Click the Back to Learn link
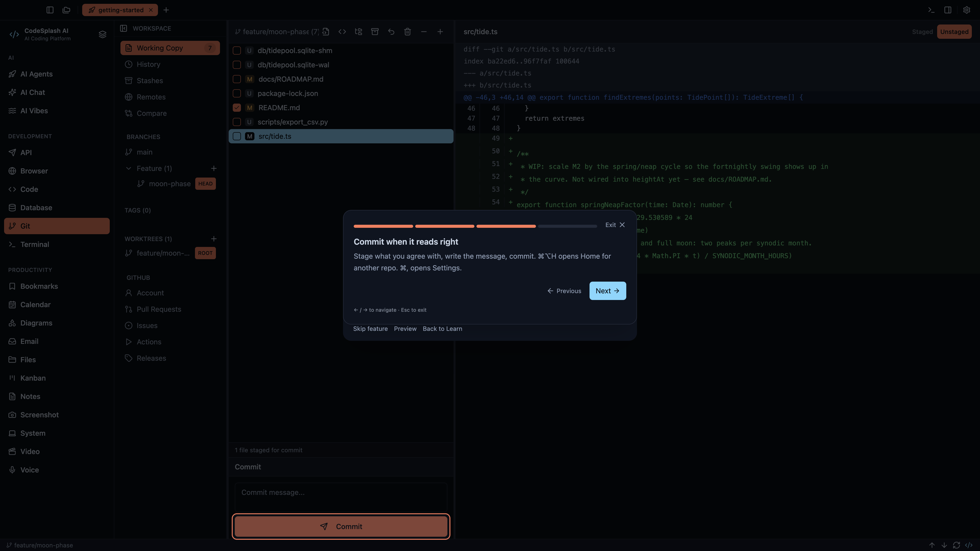 point(443,329)
